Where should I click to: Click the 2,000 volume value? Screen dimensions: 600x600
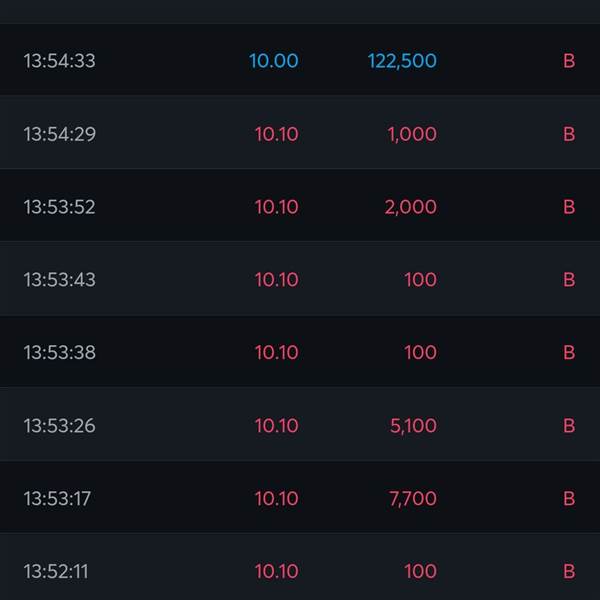click(x=410, y=207)
